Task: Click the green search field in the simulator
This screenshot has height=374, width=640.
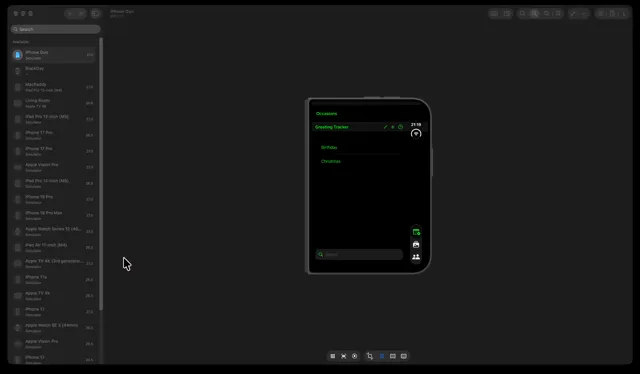Action: click(359, 254)
